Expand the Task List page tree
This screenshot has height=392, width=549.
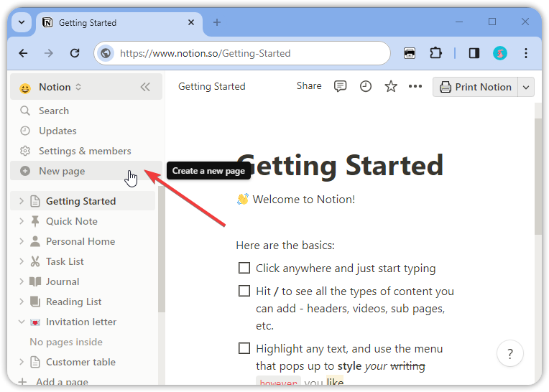tap(22, 261)
